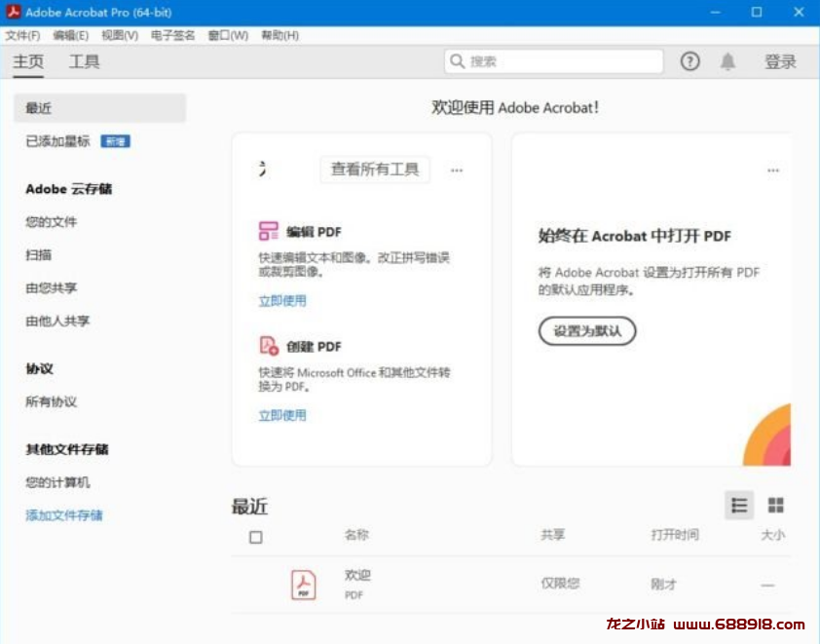Click 立即使用 under 编辑 PDF

[x=282, y=301]
